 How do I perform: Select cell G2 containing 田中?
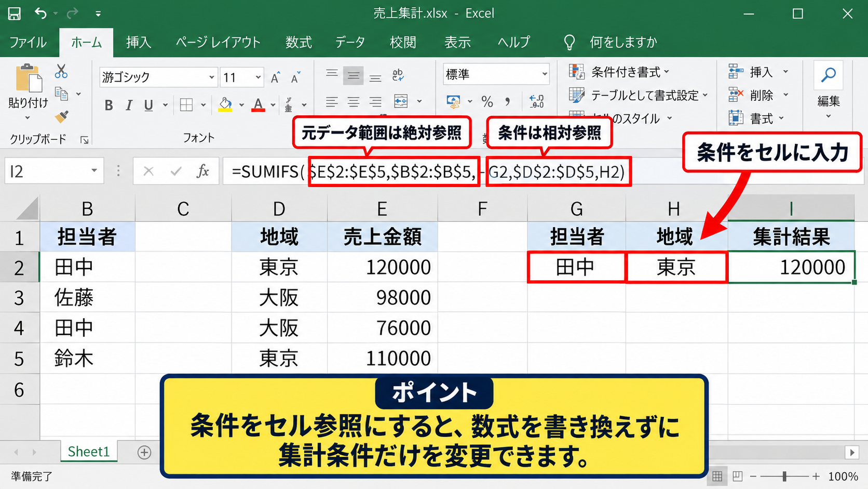[x=576, y=267]
